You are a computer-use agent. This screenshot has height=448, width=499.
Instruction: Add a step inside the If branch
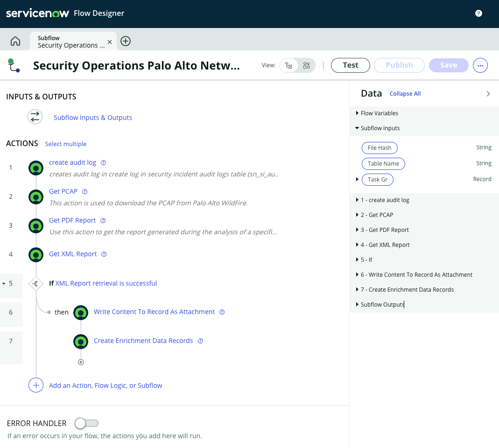click(x=81, y=362)
